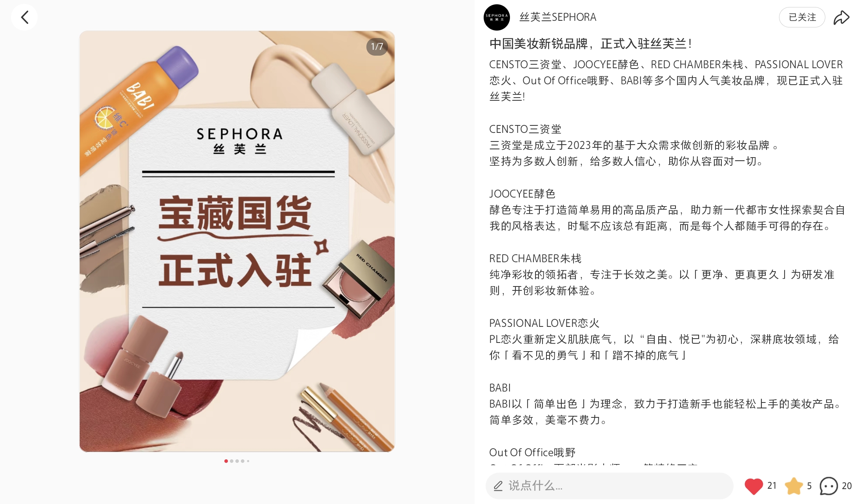Click the 说点什么 comment input field
This screenshot has height=504, width=863.
pos(609,486)
